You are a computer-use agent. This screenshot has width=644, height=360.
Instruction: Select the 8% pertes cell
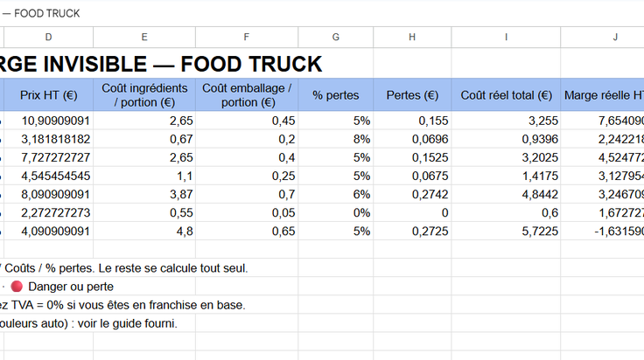pyautogui.click(x=336, y=139)
